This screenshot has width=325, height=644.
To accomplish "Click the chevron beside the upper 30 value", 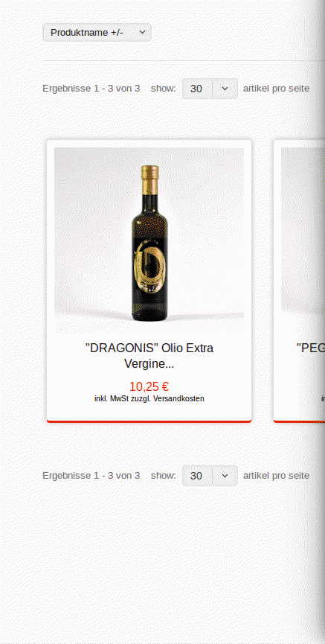I will (225, 89).
